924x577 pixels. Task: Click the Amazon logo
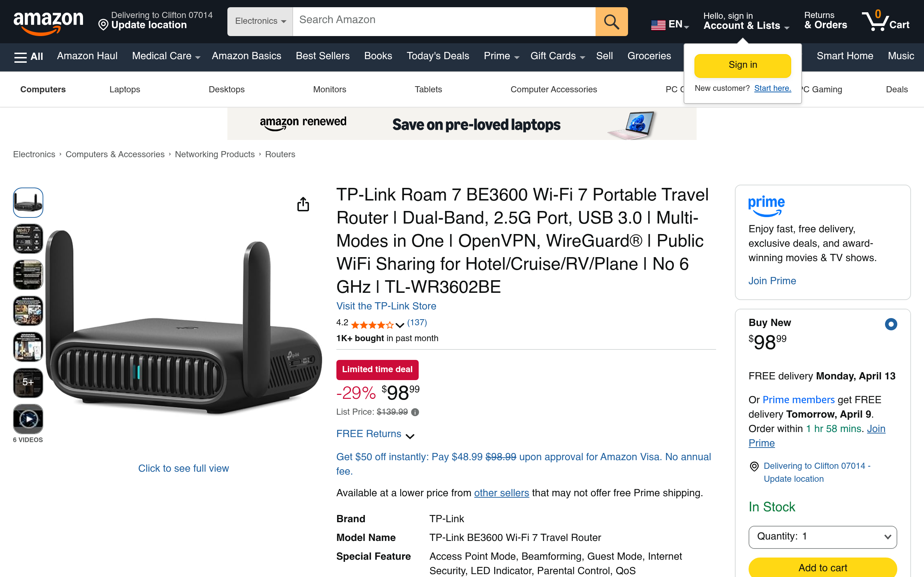48,22
